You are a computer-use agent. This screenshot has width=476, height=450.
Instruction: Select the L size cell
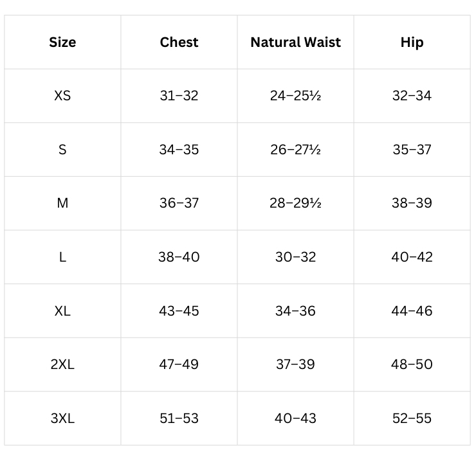pyautogui.click(x=62, y=257)
